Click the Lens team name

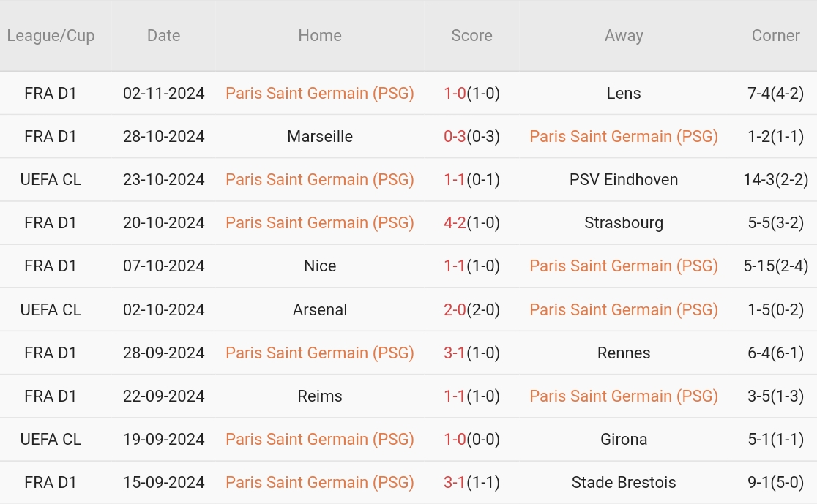pos(624,93)
